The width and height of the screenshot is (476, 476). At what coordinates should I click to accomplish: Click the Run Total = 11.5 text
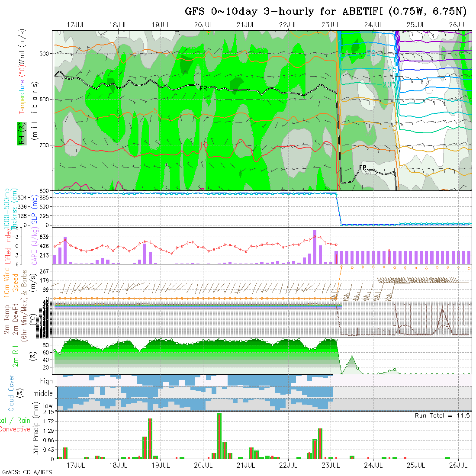442,415
